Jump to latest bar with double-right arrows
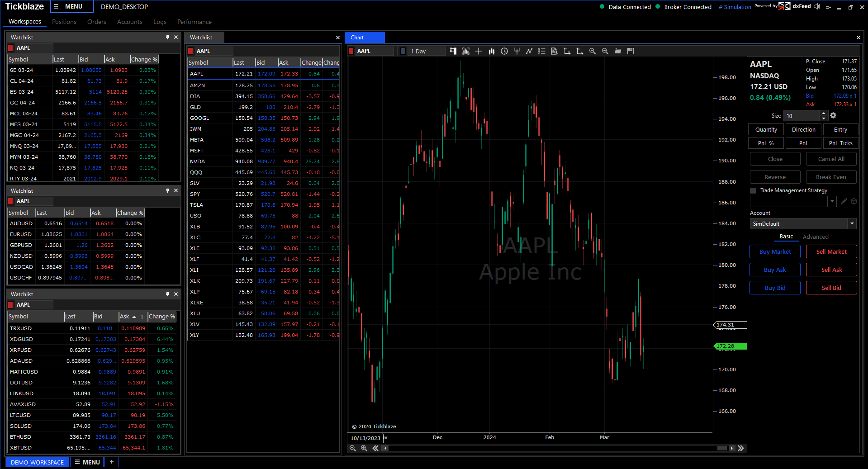Screen dimensions: 868x469 740,448
